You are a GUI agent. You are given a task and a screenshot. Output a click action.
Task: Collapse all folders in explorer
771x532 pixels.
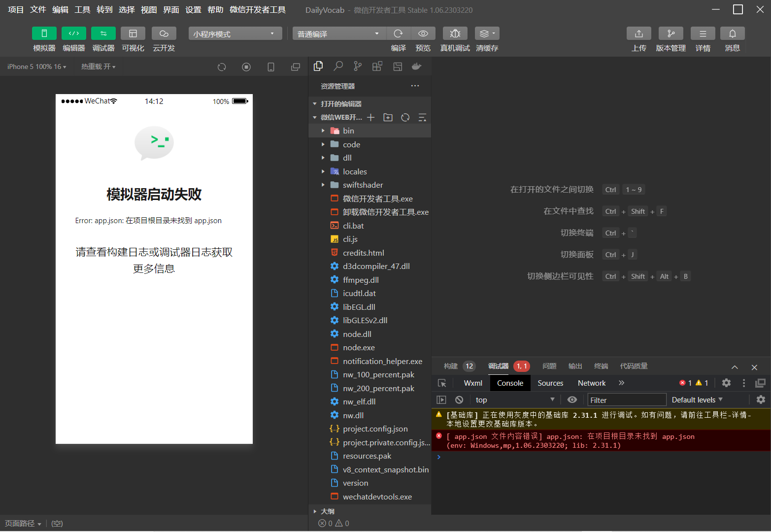click(422, 117)
